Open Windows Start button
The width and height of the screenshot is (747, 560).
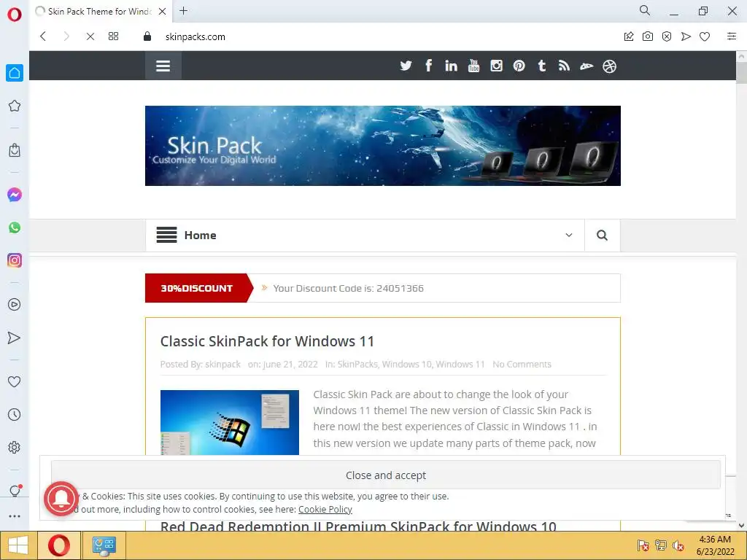[x=18, y=545]
